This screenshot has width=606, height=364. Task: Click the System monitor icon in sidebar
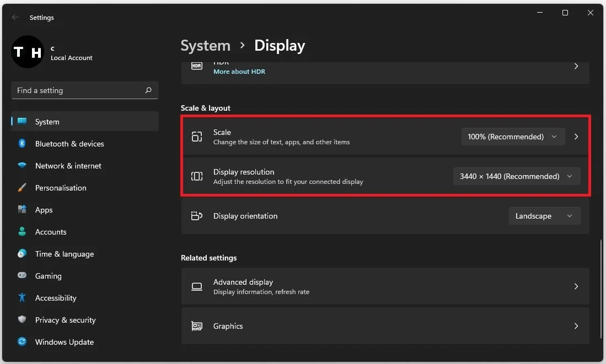tap(22, 122)
